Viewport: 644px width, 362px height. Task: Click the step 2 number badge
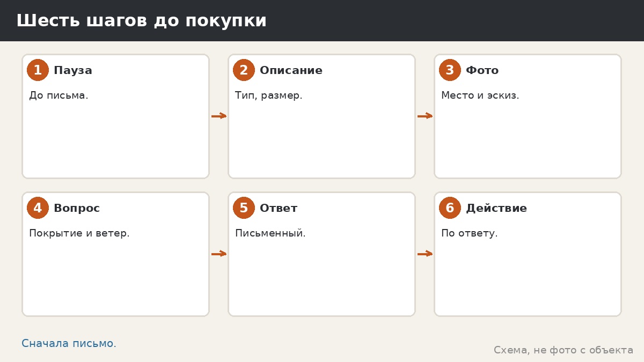coord(244,70)
